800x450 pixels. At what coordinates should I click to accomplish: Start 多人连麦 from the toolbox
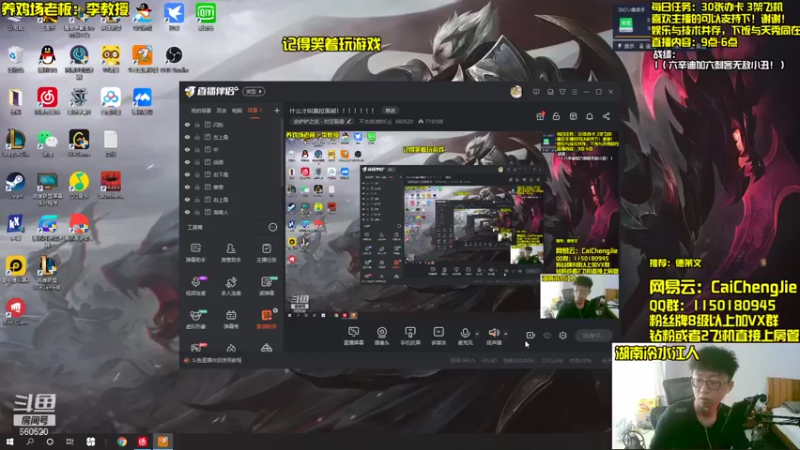point(231,285)
